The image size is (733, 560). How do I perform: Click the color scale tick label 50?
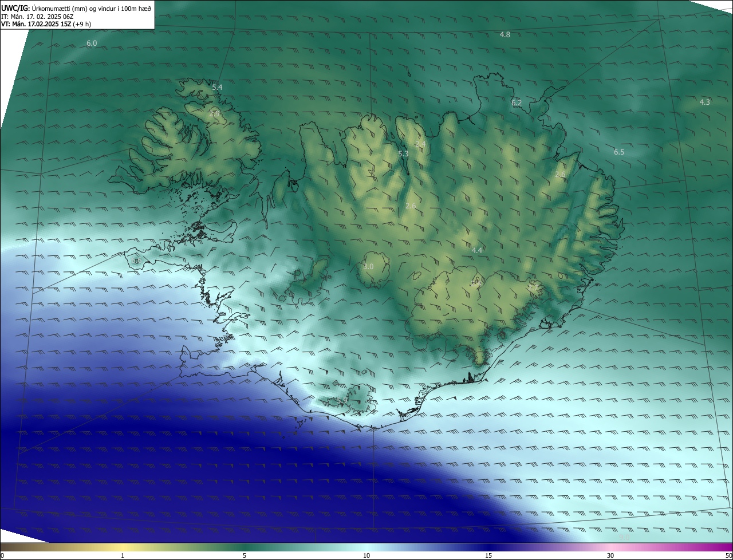[x=728, y=555]
